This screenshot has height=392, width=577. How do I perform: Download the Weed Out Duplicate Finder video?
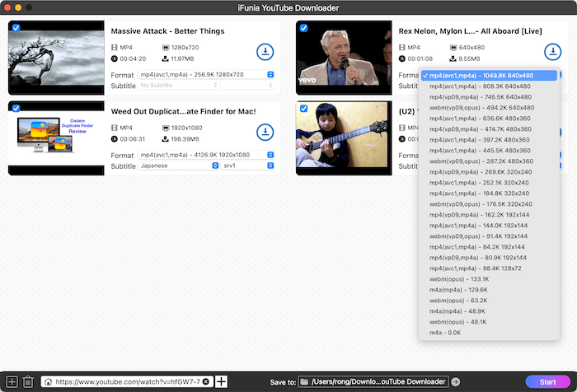(265, 132)
